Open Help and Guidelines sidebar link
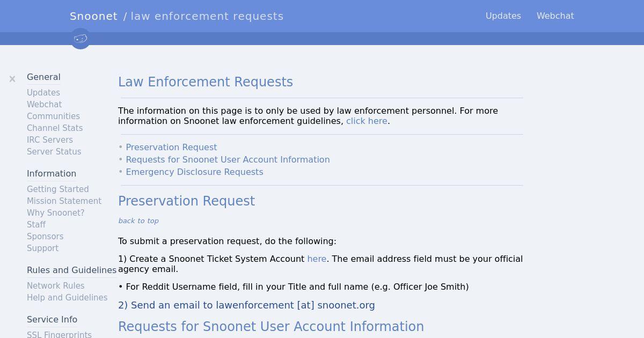644x338 pixels. tap(67, 298)
